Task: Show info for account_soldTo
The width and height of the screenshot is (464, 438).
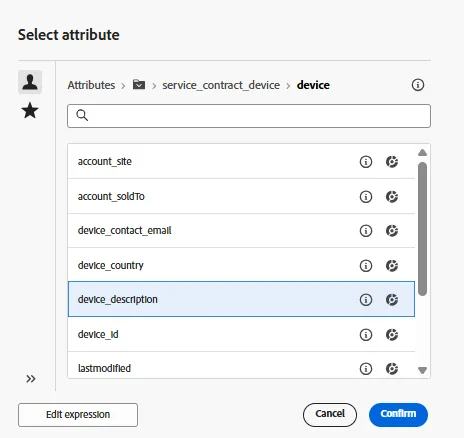Action: pos(366,197)
